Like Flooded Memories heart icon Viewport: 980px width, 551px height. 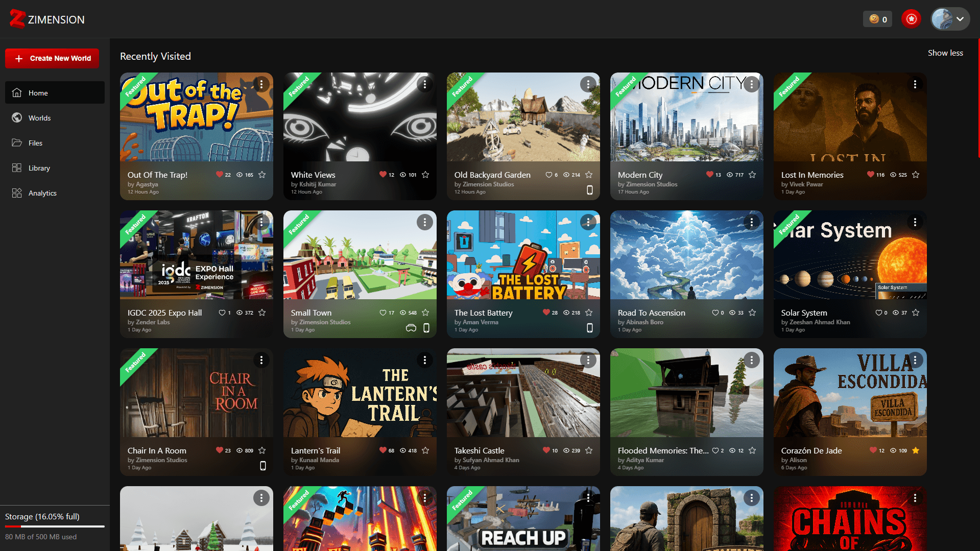click(x=715, y=450)
